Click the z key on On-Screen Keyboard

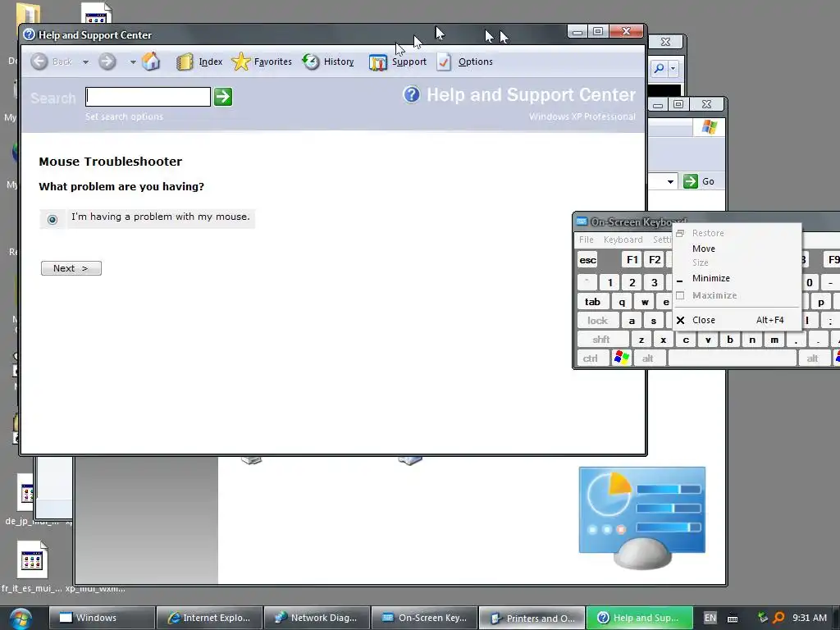click(641, 340)
